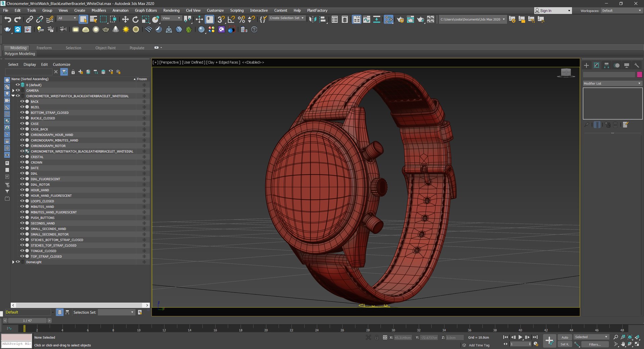Switch to the Object Paint ribbon tab
Viewport: 644px width, 349px height.
point(105,48)
